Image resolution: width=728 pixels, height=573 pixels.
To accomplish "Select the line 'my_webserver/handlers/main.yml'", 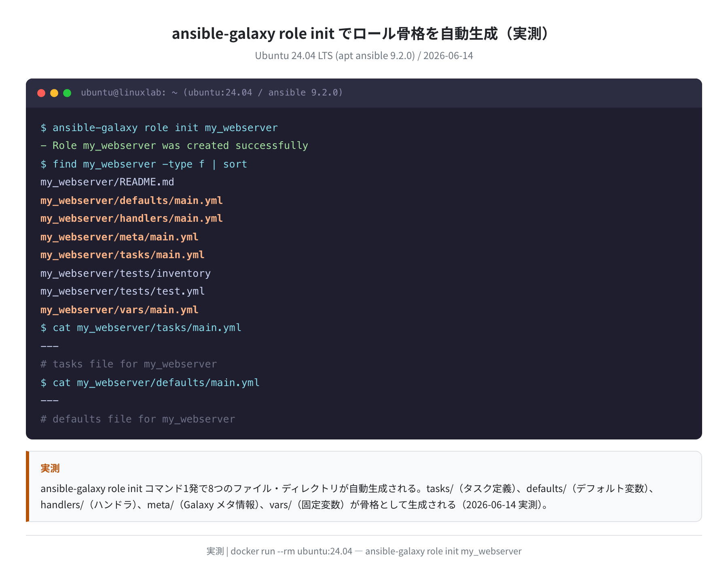I will coord(131,219).
